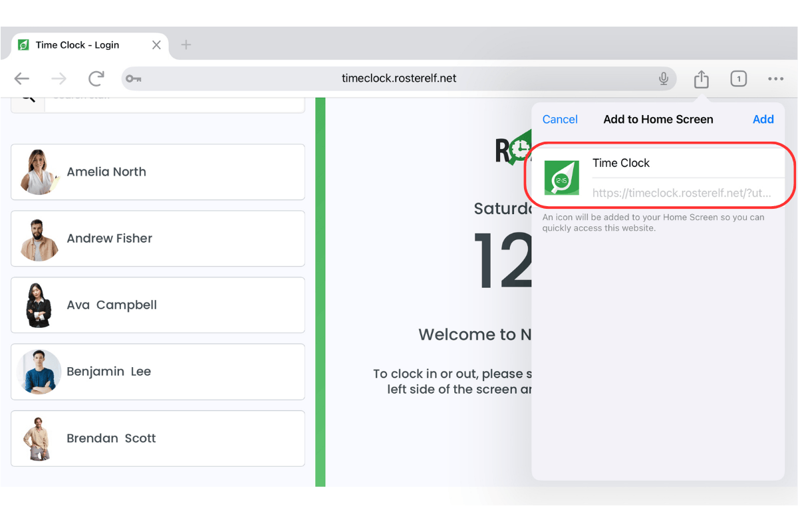The image size is (798, 532).
Task: Add Time Clock to the Home Screen
Action: 763,119
